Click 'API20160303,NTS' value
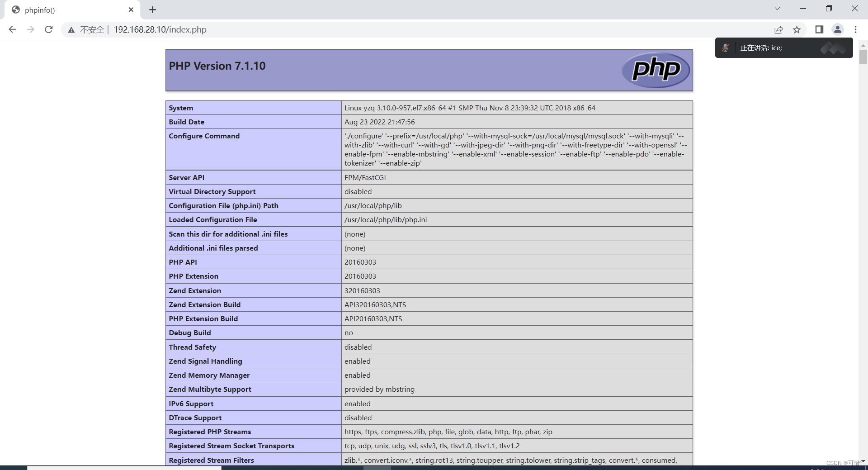868x470 pixels. point(373,319)
